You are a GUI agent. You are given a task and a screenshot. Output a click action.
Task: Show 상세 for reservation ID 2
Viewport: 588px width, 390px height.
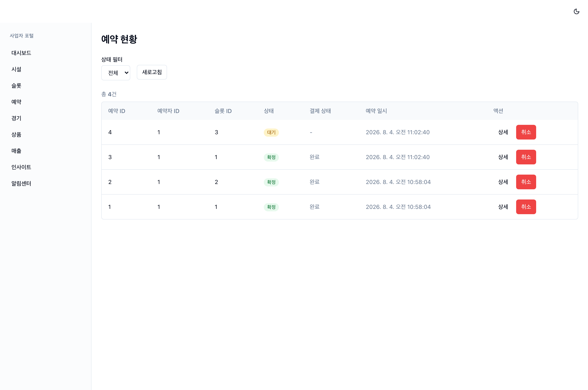click(x=503, y=182)
